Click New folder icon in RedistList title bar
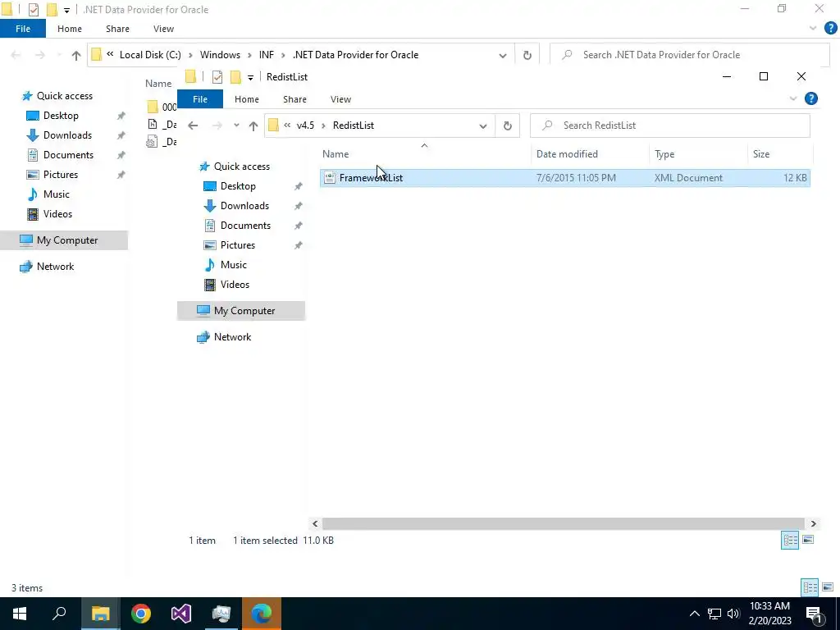This screenshot has height=630, width=840. coord(235,77)
